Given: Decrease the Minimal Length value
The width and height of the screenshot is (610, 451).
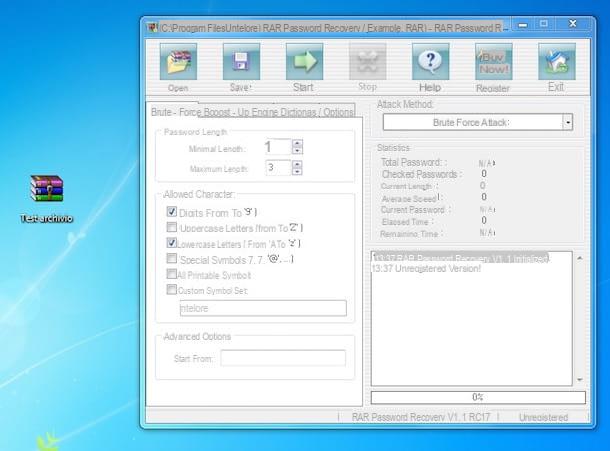Looking at the screenshot, I should (297, 151).
